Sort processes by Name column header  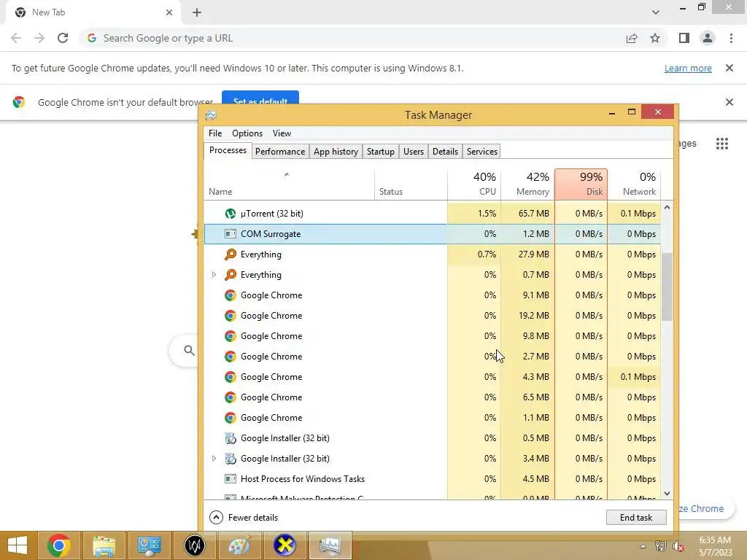pos(289,184)
